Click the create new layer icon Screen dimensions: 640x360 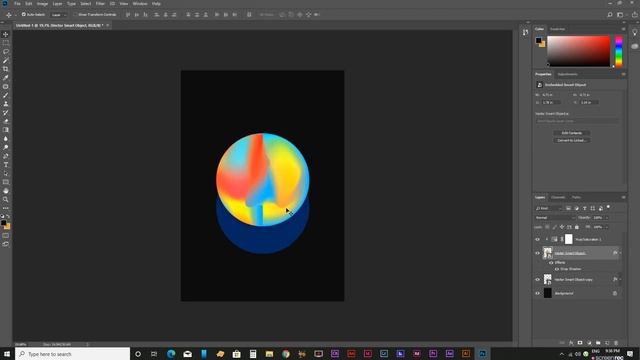pyautogui.click(x=607, y=343)
